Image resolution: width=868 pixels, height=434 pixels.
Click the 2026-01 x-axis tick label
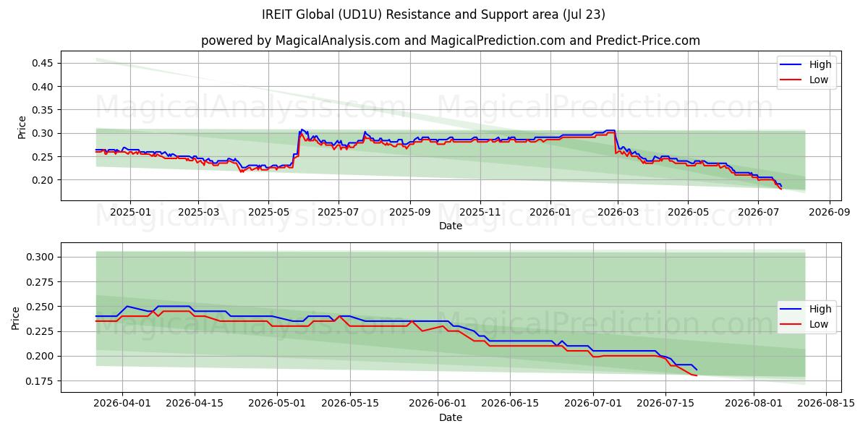(x=550, y=212)
